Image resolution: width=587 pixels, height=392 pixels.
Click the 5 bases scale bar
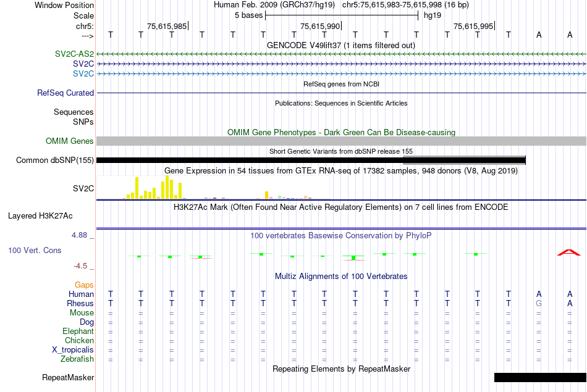[342, 15]
